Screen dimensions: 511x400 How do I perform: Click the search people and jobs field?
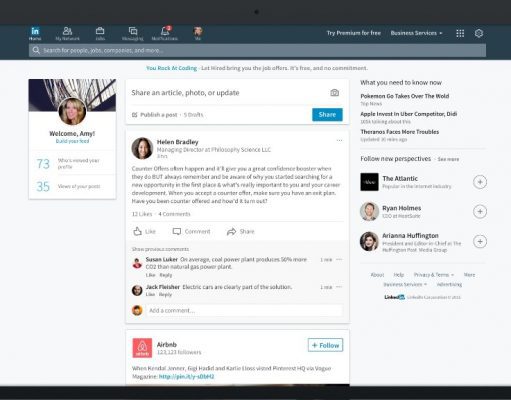tap(257, 50)
